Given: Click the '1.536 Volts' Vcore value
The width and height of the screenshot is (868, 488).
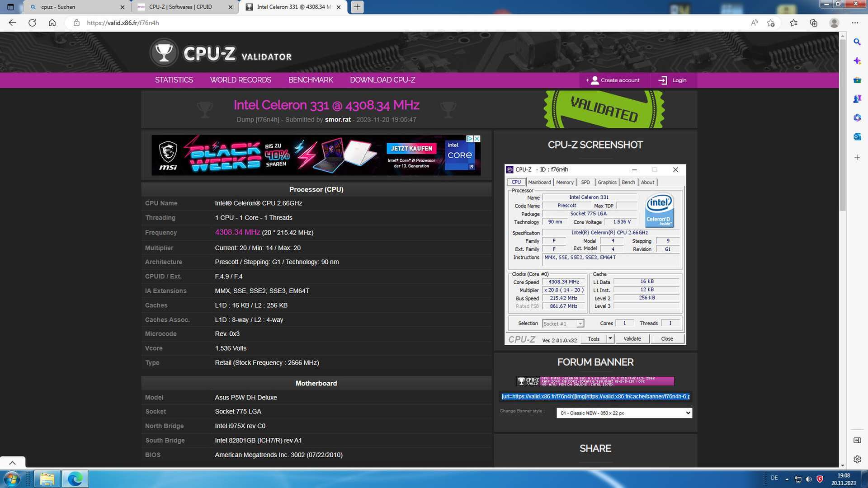Looking at the screenshot, I should (231, 348).
